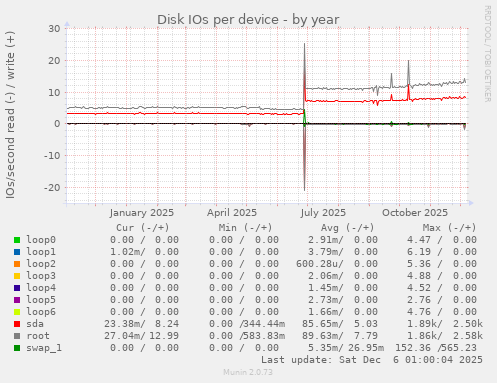Click the 'loop6' legend label

(41, 312)
